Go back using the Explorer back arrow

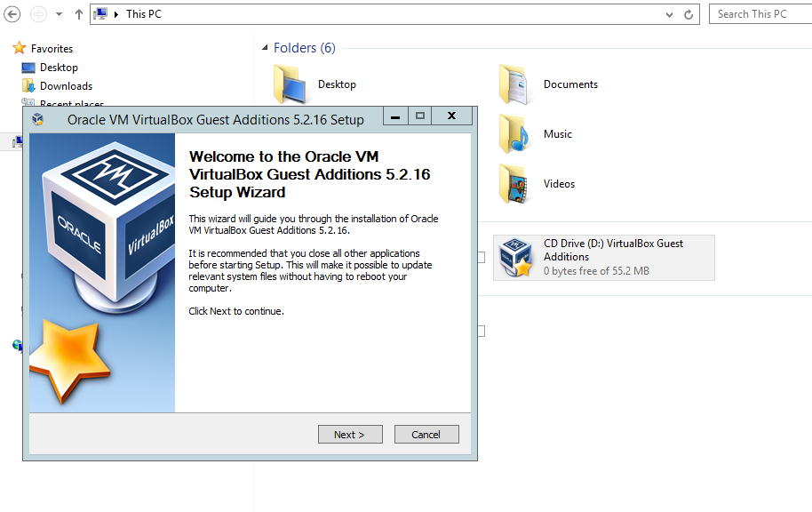pos(12,14)
